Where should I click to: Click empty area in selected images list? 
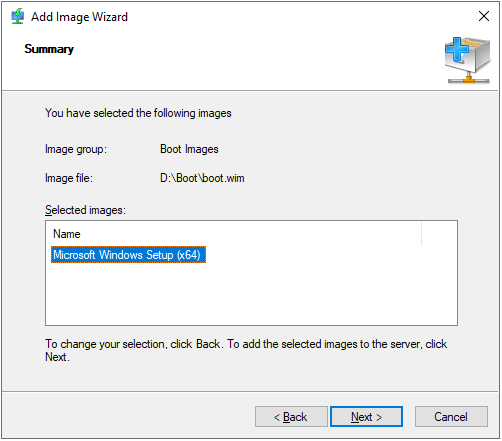point(251,293)
